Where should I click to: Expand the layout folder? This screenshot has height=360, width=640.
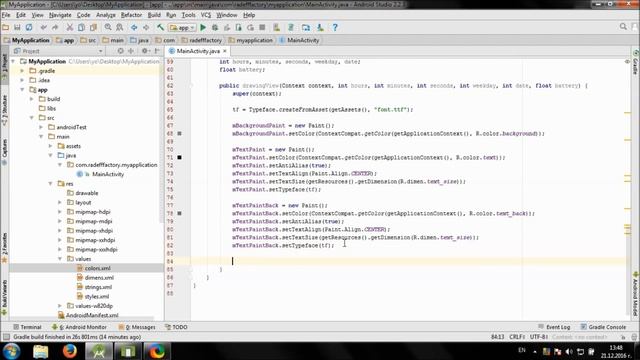60,202
